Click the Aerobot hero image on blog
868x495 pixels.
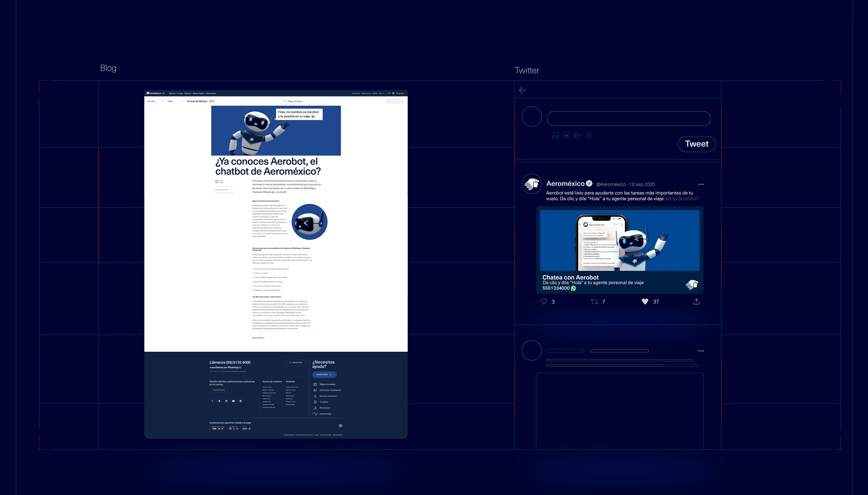276,130
